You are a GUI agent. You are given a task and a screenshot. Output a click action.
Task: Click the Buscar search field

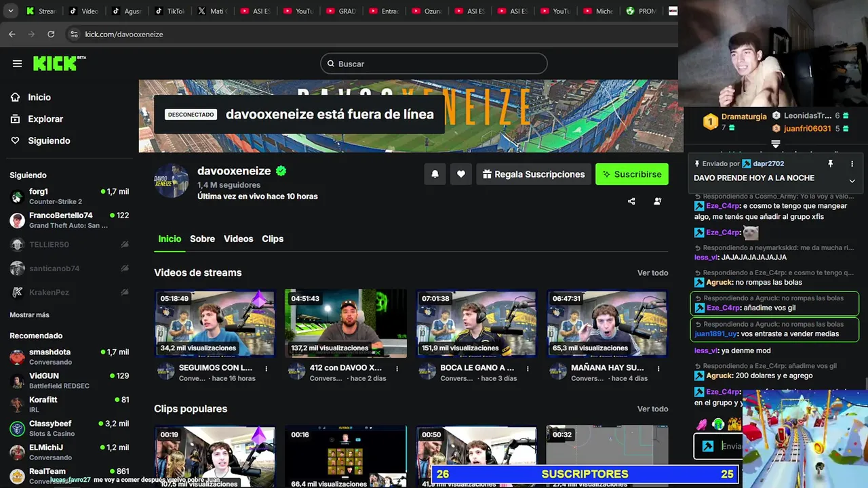(434, 64)
